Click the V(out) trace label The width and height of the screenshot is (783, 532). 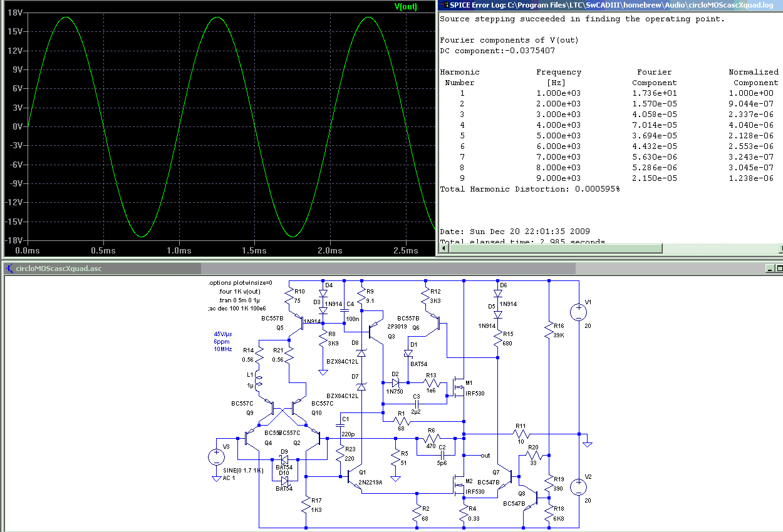[x=406, y=7]
